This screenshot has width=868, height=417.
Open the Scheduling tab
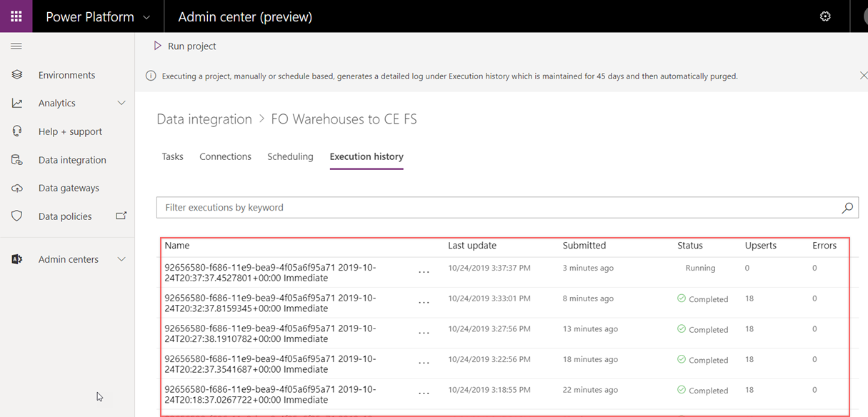click(x=290, y=156)
